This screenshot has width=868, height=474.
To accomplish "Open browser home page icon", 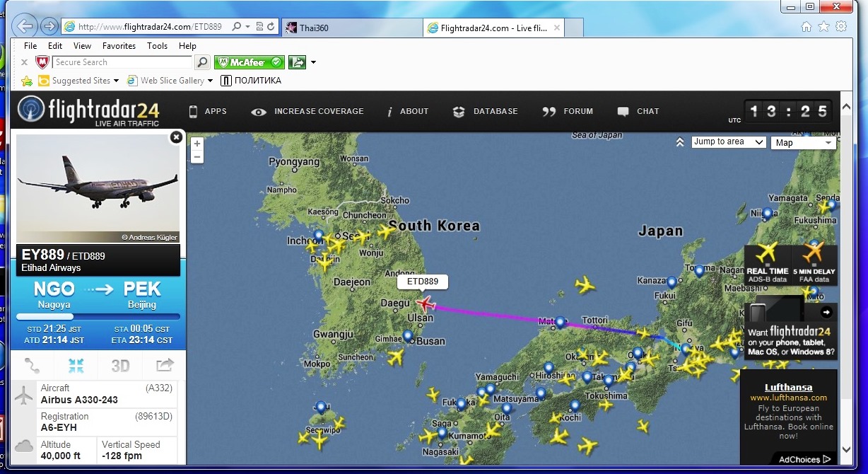I will [807, 26].
